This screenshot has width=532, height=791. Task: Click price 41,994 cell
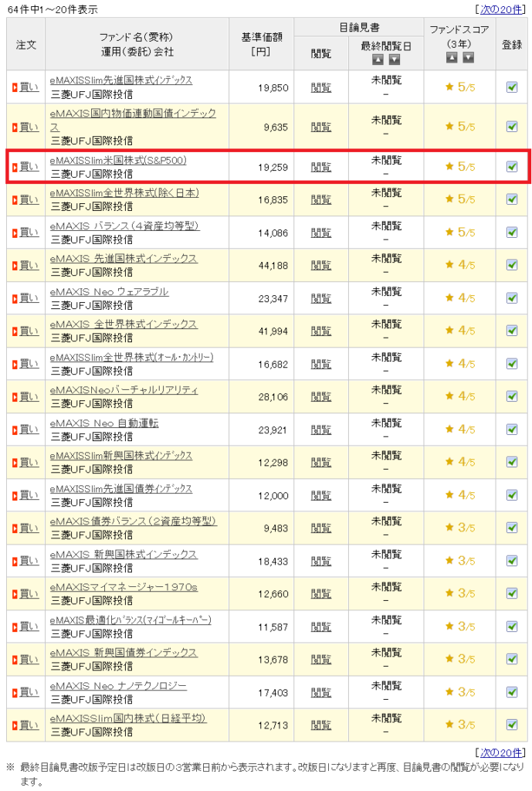[x=273, y=331]
